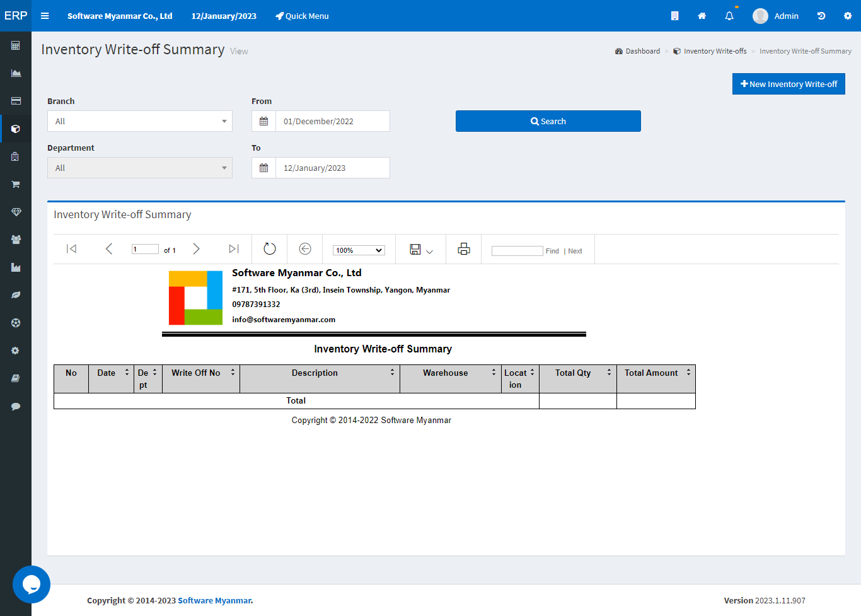Open the floating chat widget
The image size is (861, 616).
(32, 584)
